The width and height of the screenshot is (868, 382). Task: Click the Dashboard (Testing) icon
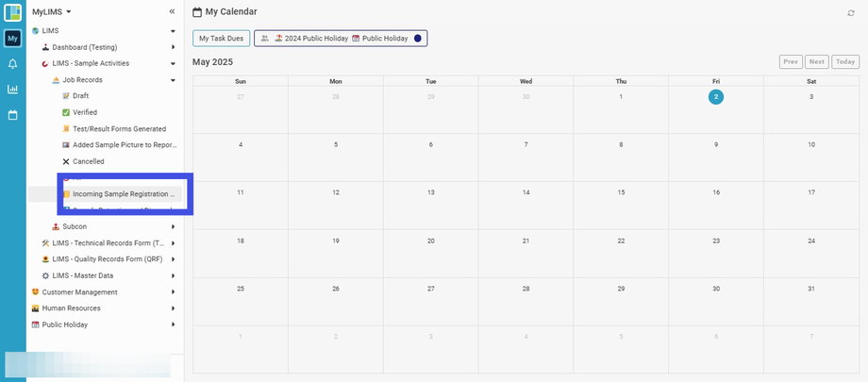tap(45, 47)
